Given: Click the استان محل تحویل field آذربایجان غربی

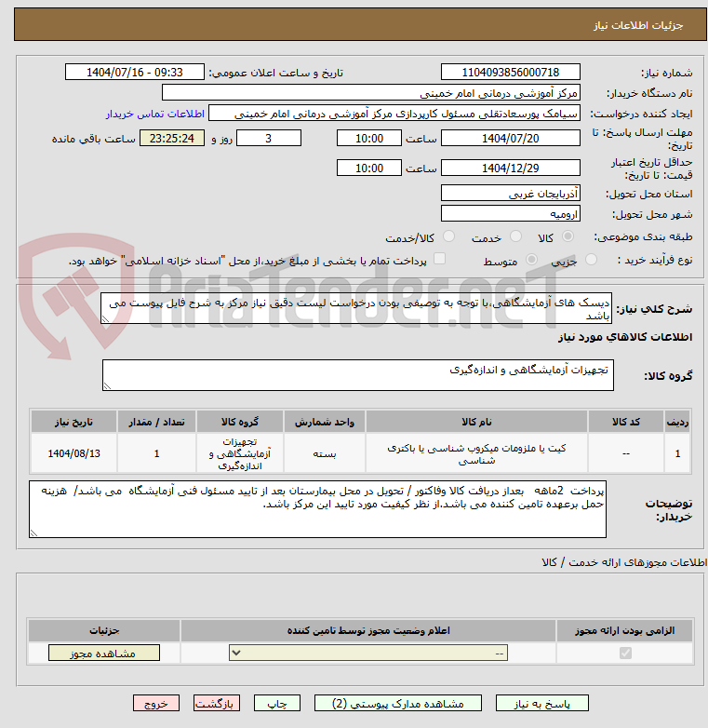Looking at the screenshot, I should click(511, 193).
